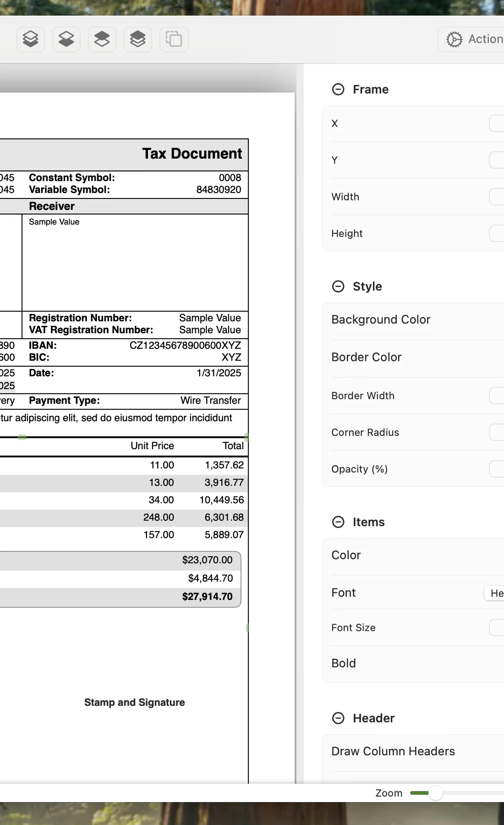Click the unit price cell '248.00'
This screenshot has height=825, width=504.
pos(159,517)
